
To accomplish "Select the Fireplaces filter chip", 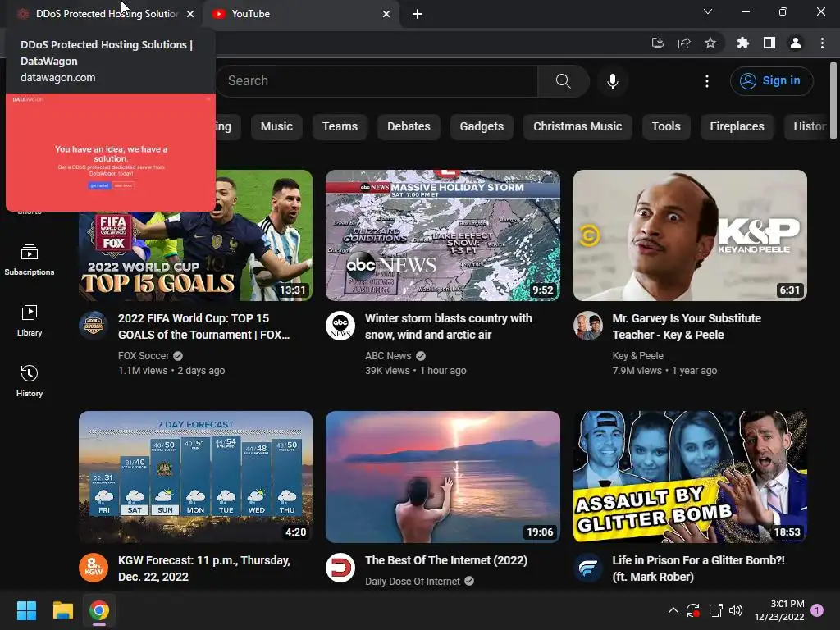I will tap(737, 127).
